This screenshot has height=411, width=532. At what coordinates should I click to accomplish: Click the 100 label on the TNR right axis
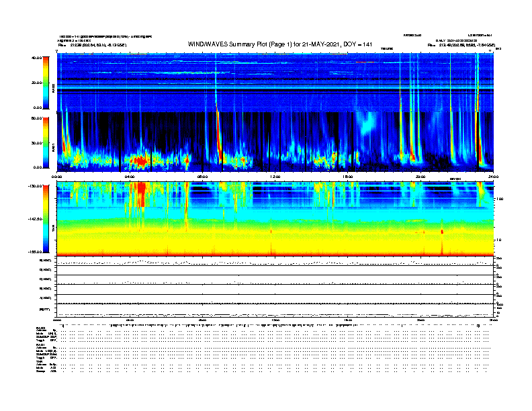click(x=500, y=199)
